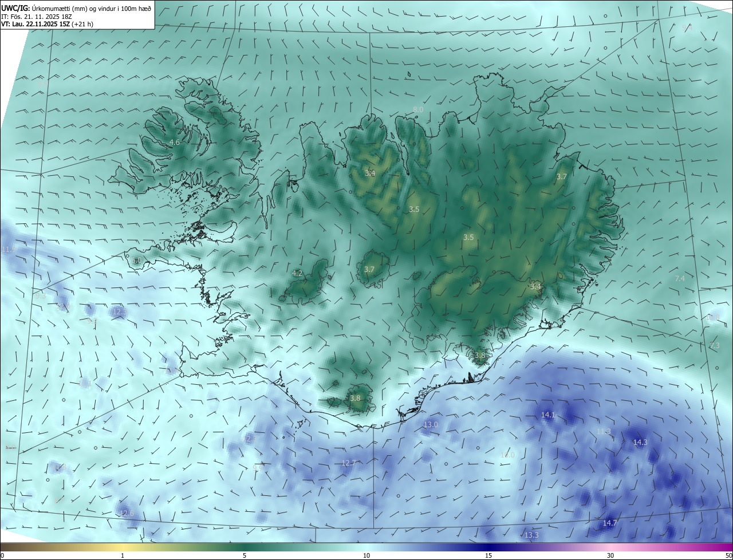Click the 14.3 value label
The height and width of the screenshot is (560, 733).
coord(640,442)
